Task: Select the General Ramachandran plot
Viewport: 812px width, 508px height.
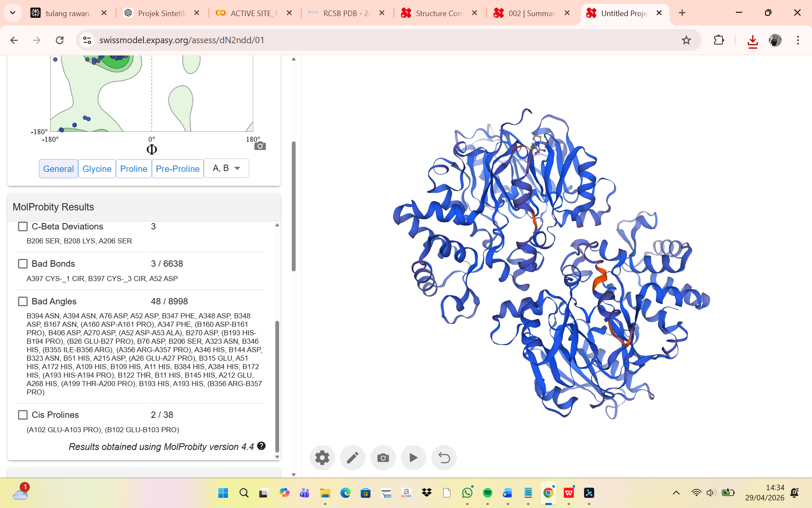Action: tap(58, 169)
